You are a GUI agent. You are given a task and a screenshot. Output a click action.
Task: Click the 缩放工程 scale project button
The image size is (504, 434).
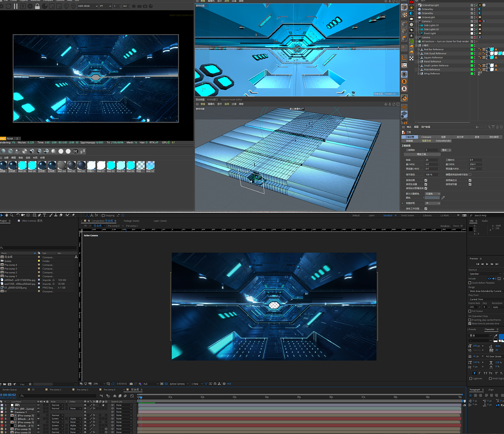pos(422,154)
